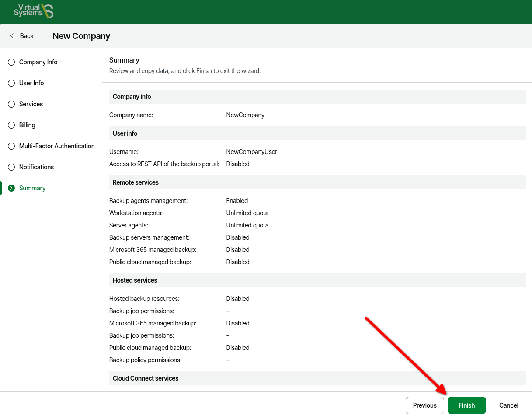Viewport: 532px width, 419px height.
Task: Click the Notifications step circle icon
Action: [x=11, y=167]
